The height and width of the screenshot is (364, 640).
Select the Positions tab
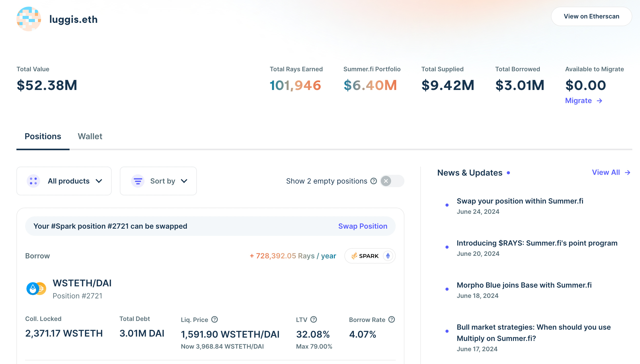tap(43, 136)
